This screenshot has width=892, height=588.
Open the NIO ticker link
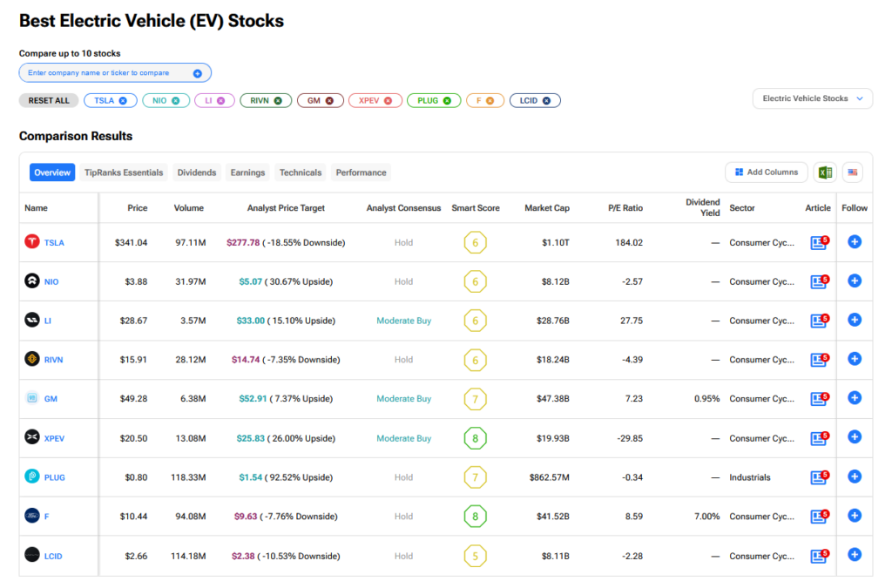coord(51,281)
